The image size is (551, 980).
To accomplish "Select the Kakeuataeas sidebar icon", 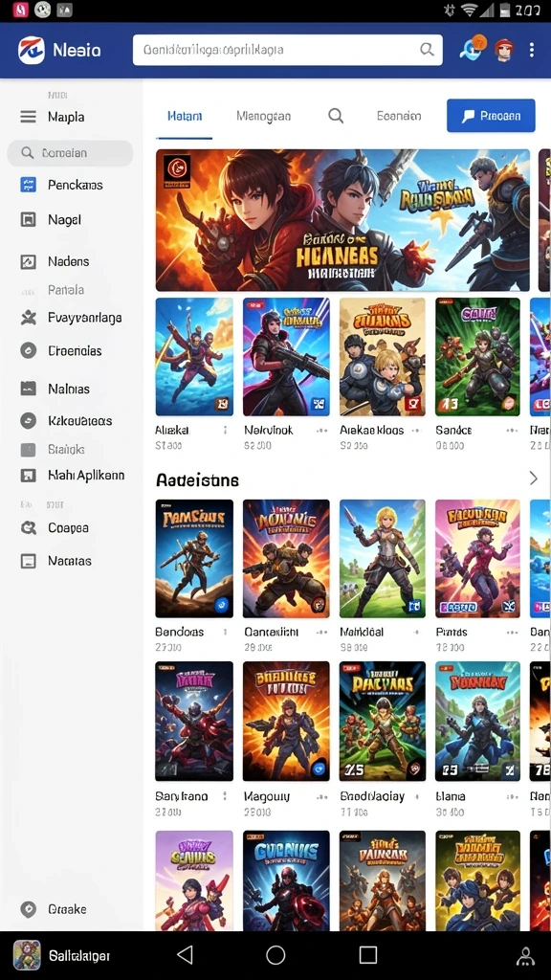I will 28,421.
